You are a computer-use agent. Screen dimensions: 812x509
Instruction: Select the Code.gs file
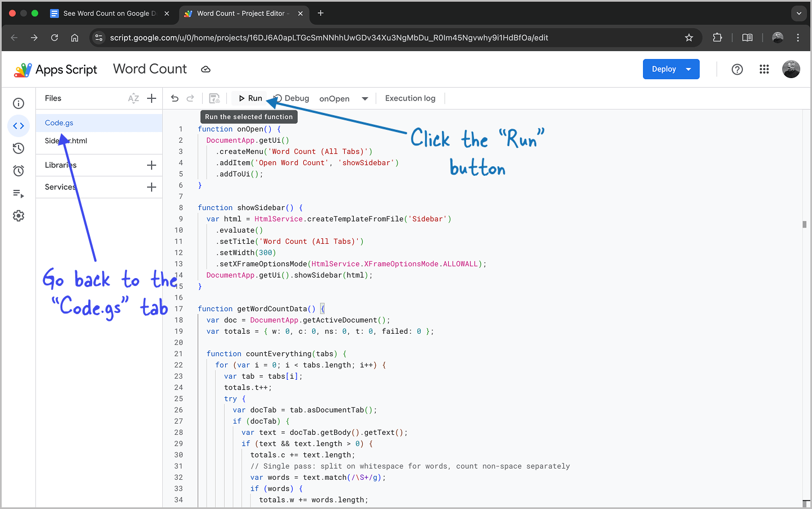pos(60,123)
